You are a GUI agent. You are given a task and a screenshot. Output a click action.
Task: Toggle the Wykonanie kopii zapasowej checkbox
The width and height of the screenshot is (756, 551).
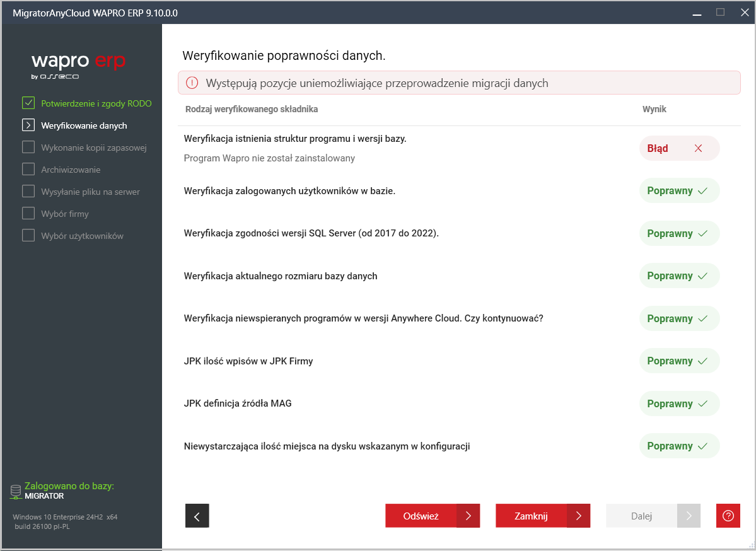point(28,148)
